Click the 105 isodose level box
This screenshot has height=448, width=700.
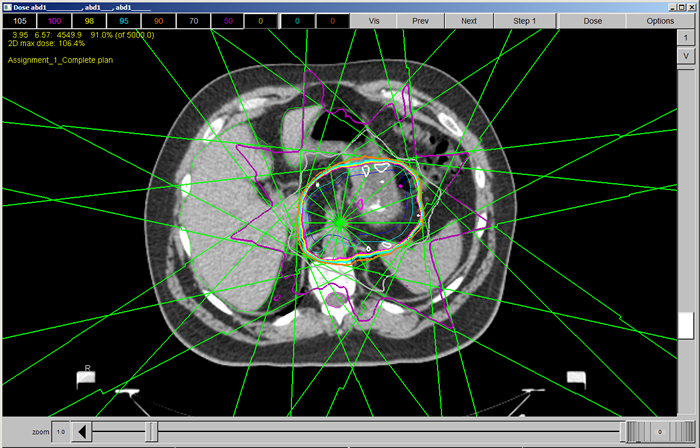[21, 20]
